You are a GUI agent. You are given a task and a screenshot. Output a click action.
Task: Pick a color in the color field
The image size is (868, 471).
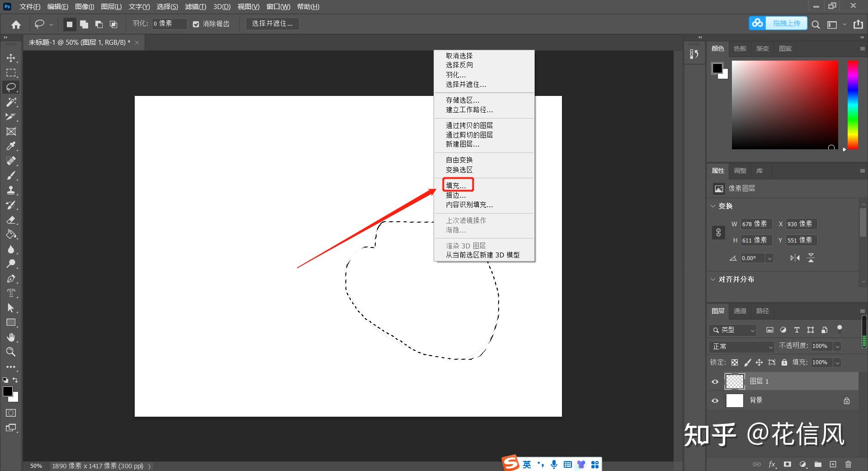pos(785,105)
